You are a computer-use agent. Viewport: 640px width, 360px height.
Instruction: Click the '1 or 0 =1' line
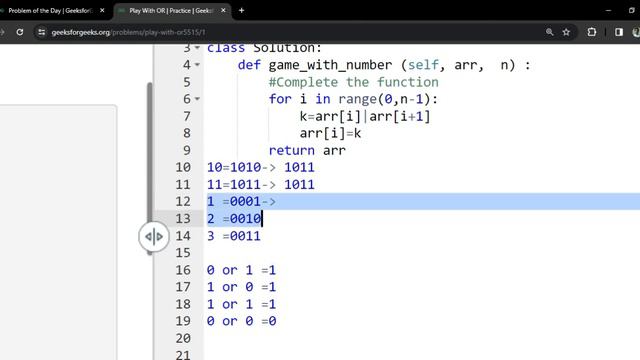click(x=241, y=287)
